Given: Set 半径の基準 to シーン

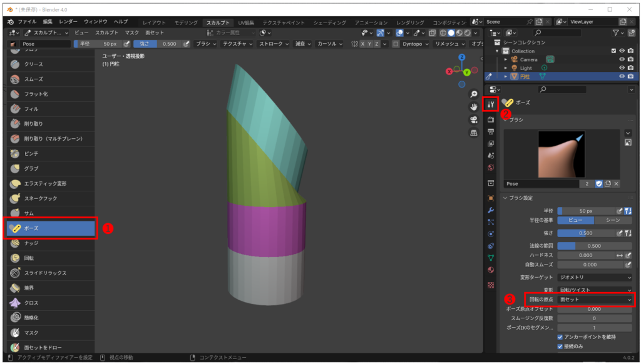Looking at the screenshot, I should [x=613, y=220].
